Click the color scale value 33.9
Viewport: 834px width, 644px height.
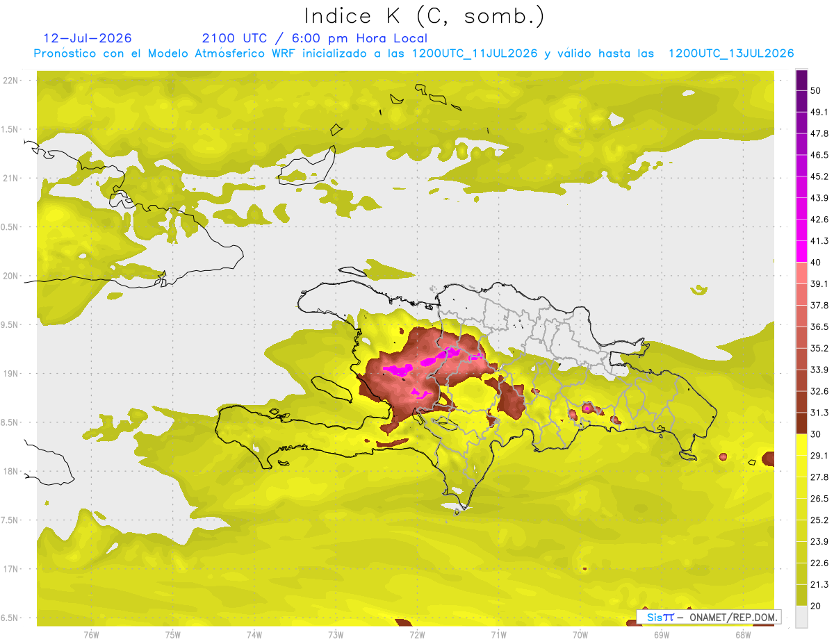819,370
